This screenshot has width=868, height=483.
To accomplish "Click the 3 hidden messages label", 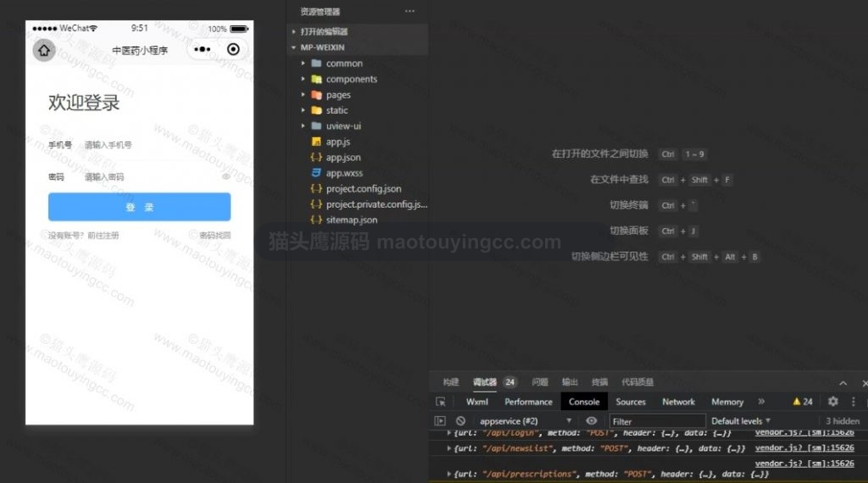I will coord(843,421).
